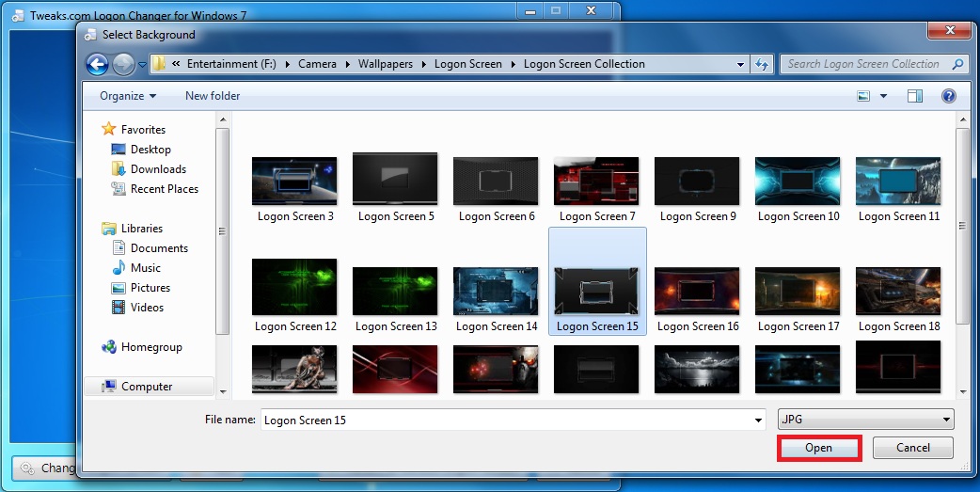The height and width of the screenshot is (492, 980).
Task: Click the blue Help question mark icon
Action: coord(949,96)
